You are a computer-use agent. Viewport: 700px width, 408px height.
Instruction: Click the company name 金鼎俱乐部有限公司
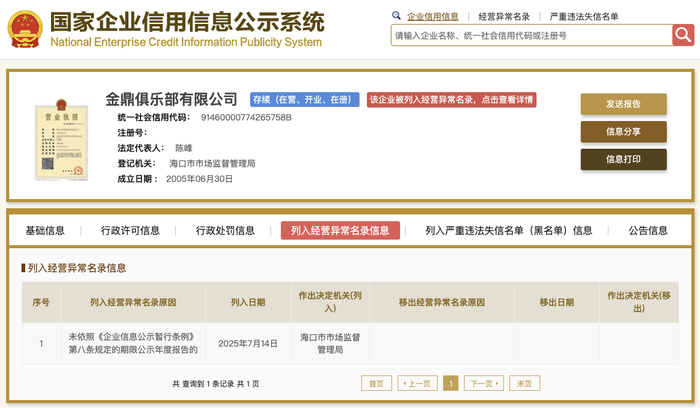(x=171, y=99)
